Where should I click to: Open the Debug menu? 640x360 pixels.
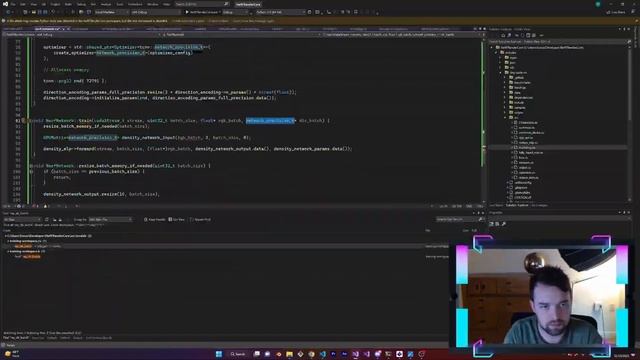pos(82,4)
